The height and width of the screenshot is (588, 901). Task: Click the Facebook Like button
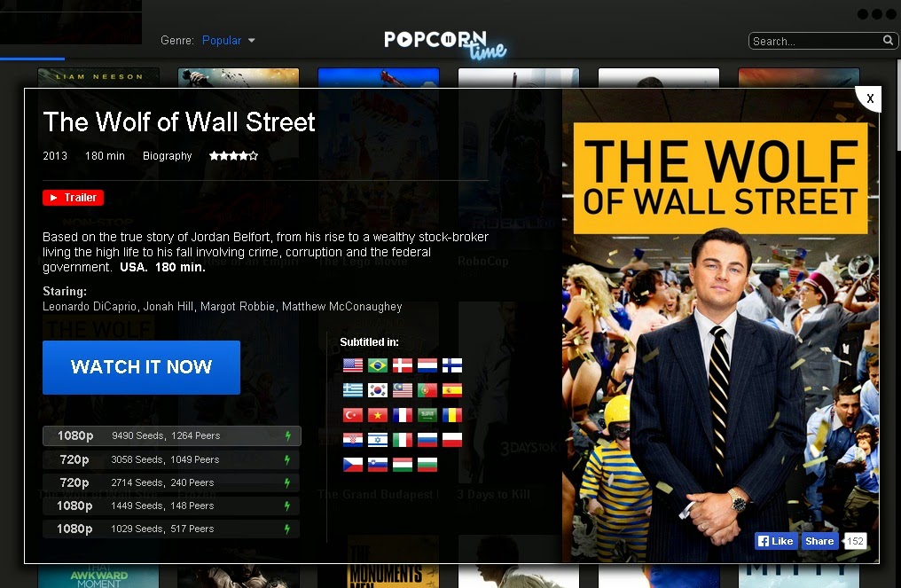[776, 541]
